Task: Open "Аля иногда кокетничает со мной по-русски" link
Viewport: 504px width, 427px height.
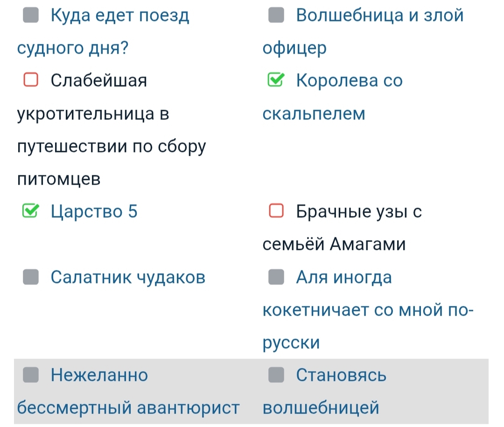Action: tap(344, 278)
